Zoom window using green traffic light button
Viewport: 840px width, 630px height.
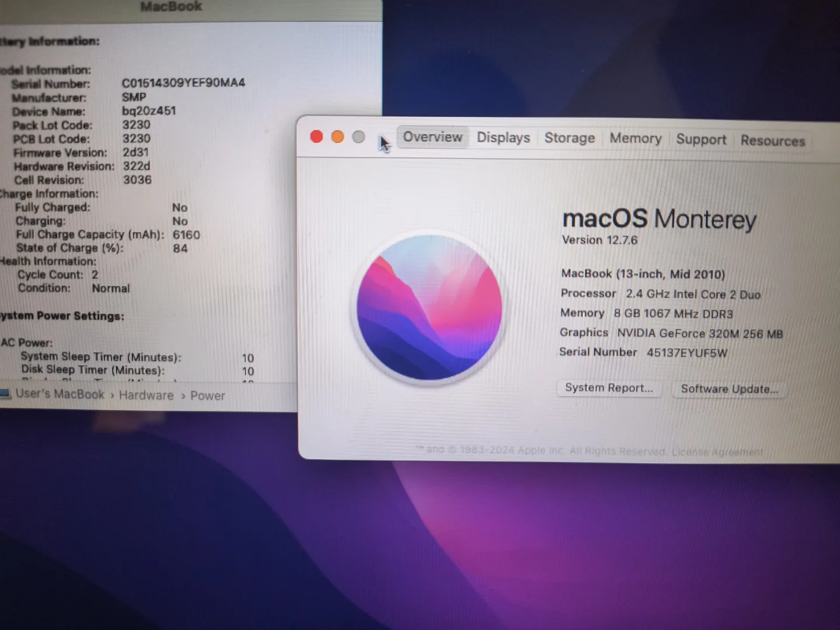coord(358,136)
